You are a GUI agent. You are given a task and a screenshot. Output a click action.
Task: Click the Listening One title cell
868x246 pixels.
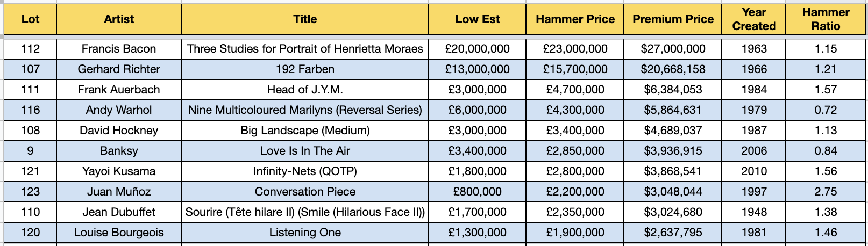(x=305, y=233)
